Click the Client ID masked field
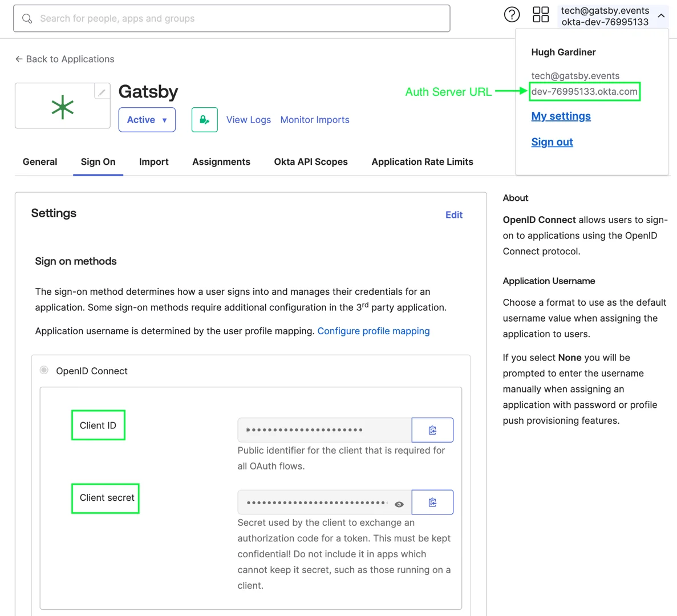Screen dimensions: 677x616 coord(325,430)
